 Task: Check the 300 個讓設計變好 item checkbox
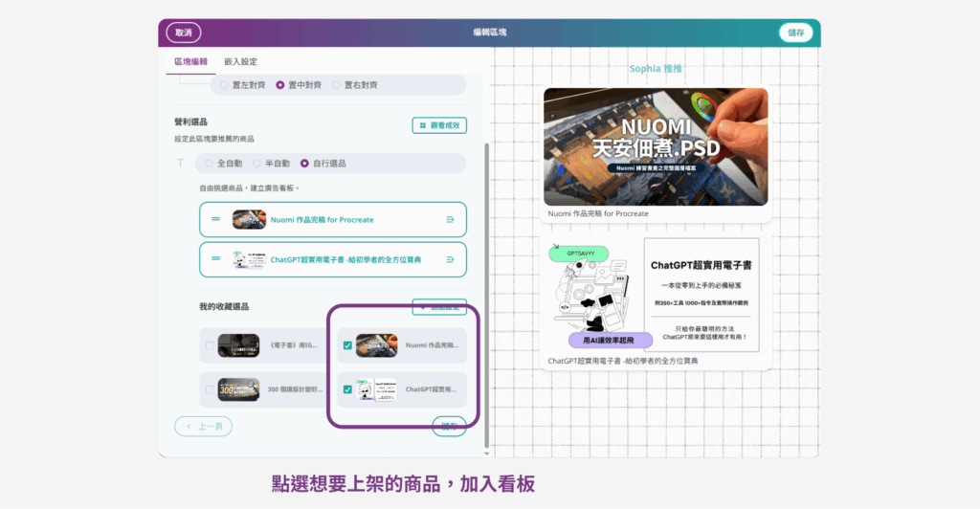click(210, 389)
